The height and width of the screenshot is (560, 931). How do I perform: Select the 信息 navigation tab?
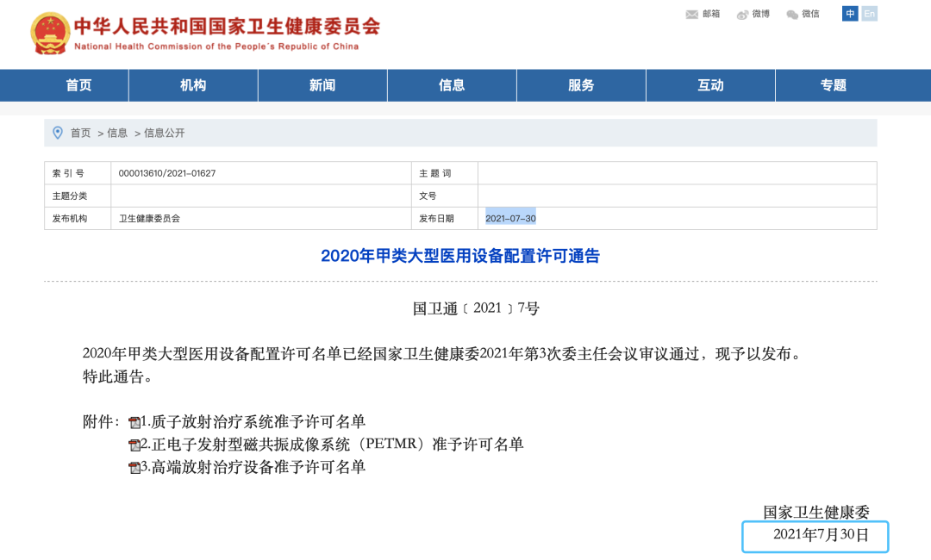(452, 85)
